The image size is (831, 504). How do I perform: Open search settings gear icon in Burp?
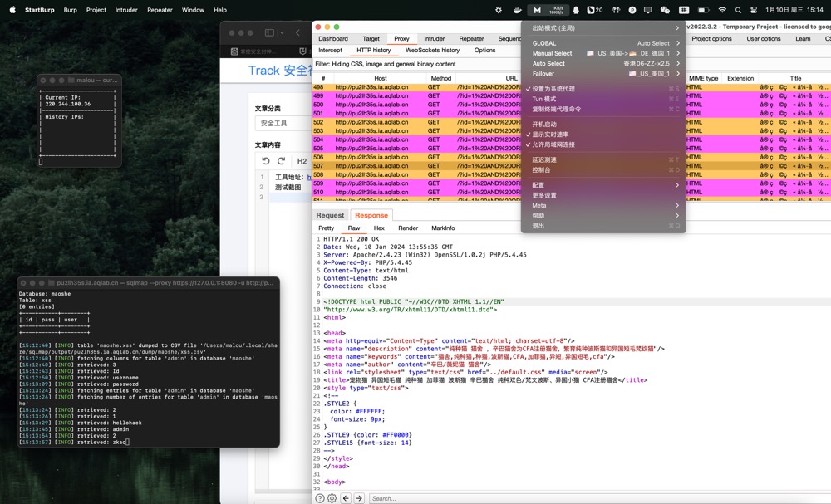(332, 498)
